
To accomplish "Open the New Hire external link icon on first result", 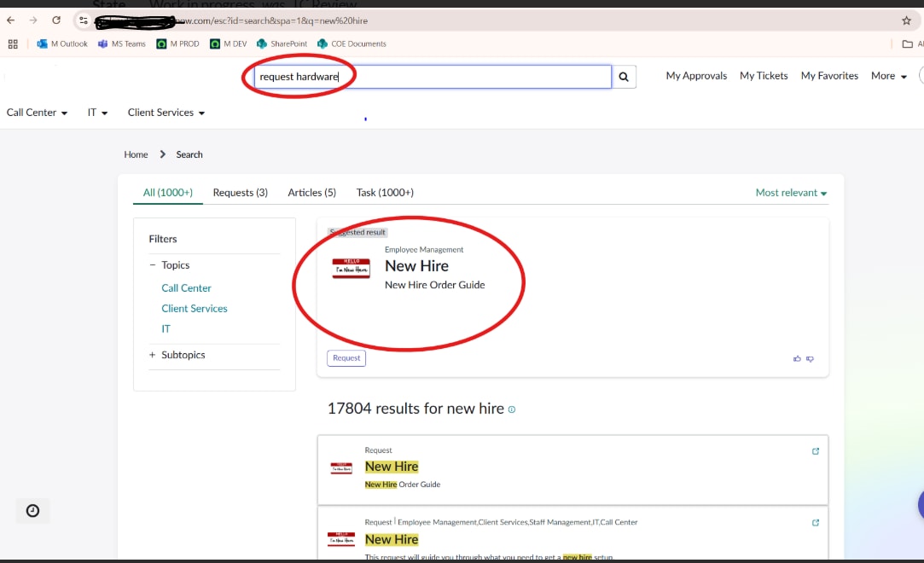I will [815, 450].
